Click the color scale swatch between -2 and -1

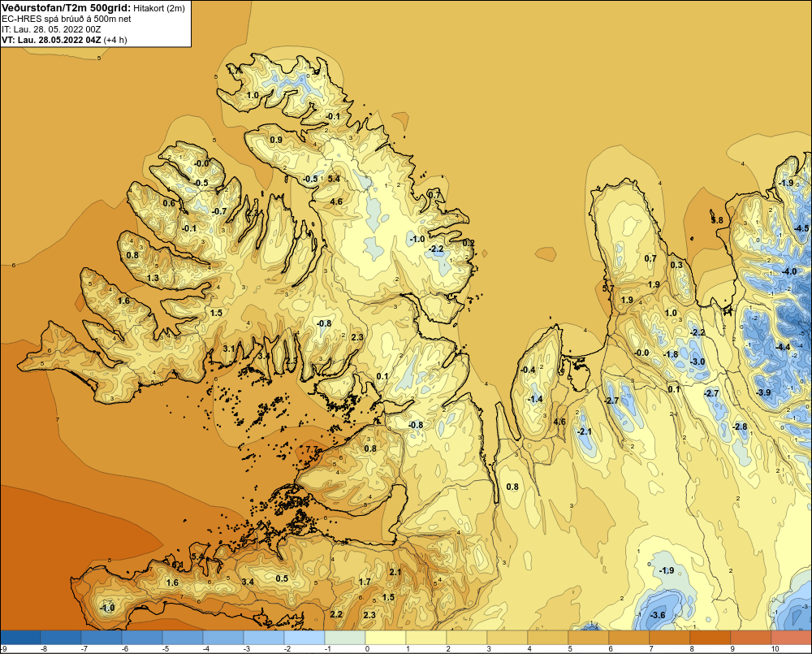click(304, 637)
